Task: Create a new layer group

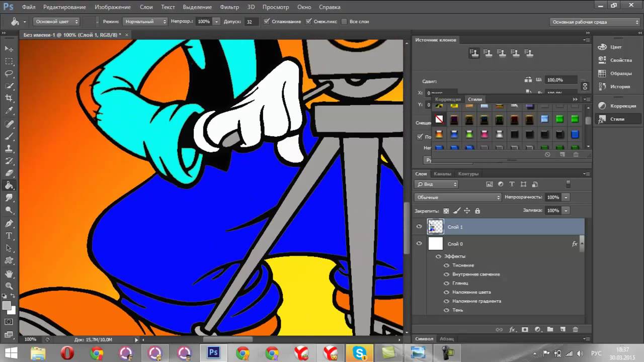Action: pyautogui.click(x=550, y=330)
